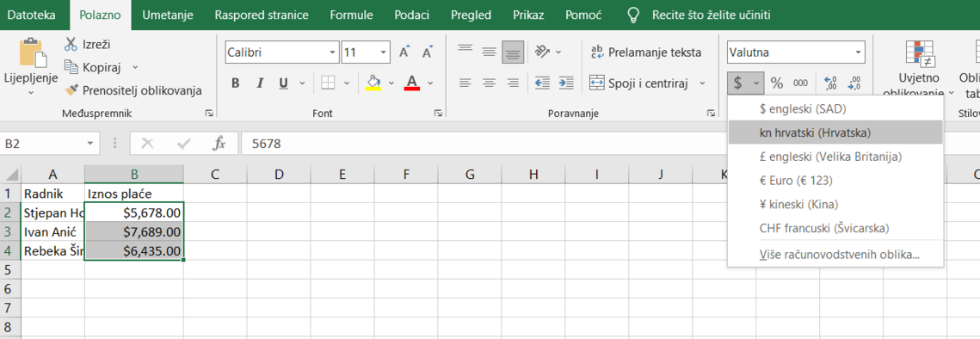Toggle italic formatting
The width and height of the screenshot is (980, 339).
[x=260, y=83]
